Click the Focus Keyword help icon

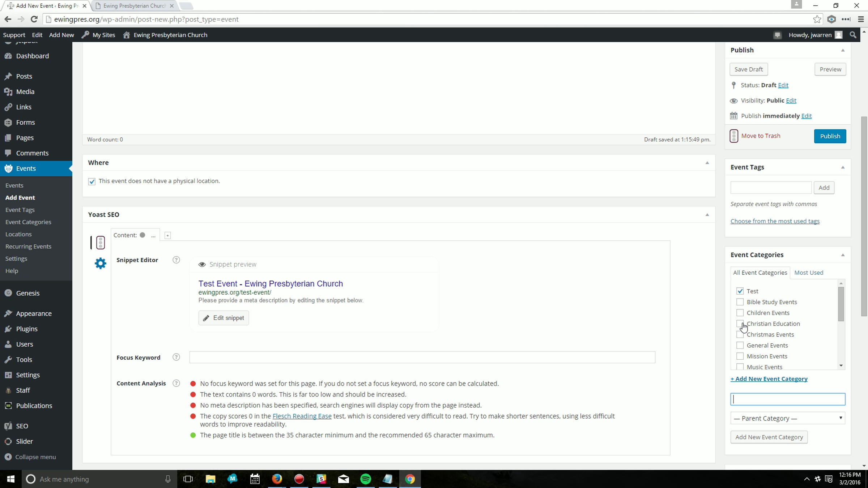pos(176,357)
